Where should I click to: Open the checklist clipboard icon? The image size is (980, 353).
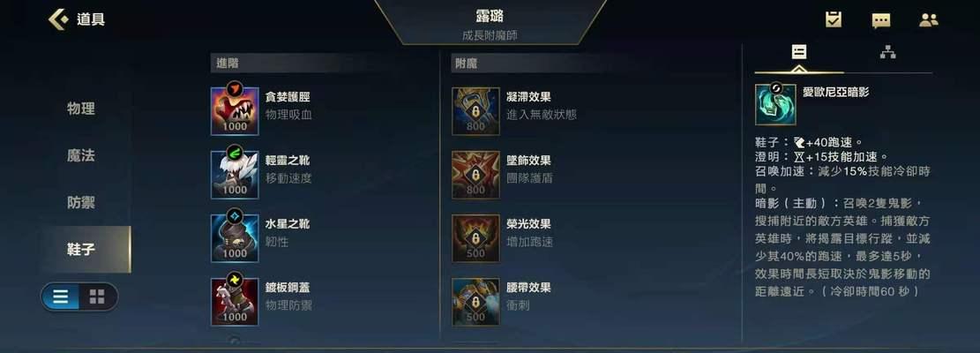(833, 20)
